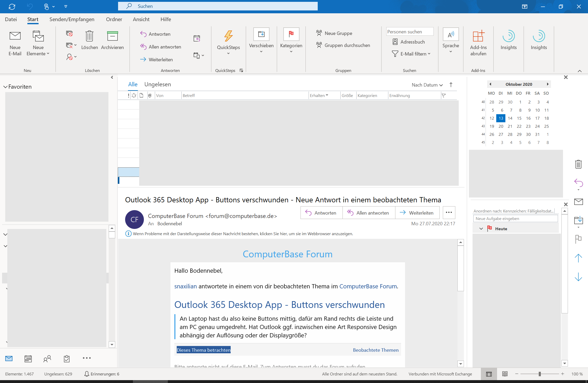Switch to the Senden/Empfangen tab
The height and width of the screenshot is (383, 588).
72,19
